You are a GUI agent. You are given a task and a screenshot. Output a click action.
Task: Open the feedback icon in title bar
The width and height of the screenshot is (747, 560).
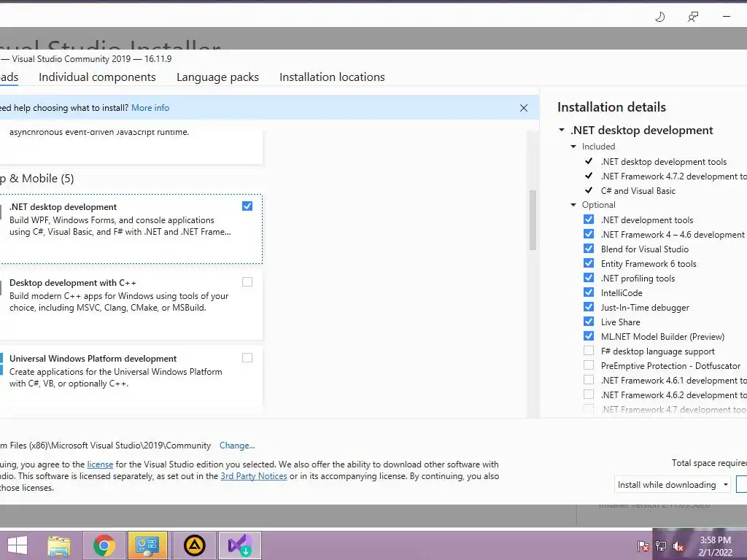(x=693, y=17)
